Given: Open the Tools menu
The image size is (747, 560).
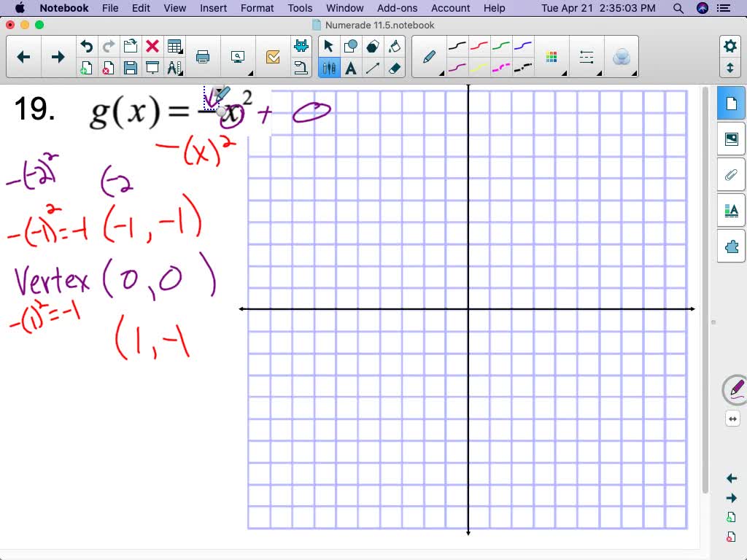Looking at the screenshot, I should (299, 8).
